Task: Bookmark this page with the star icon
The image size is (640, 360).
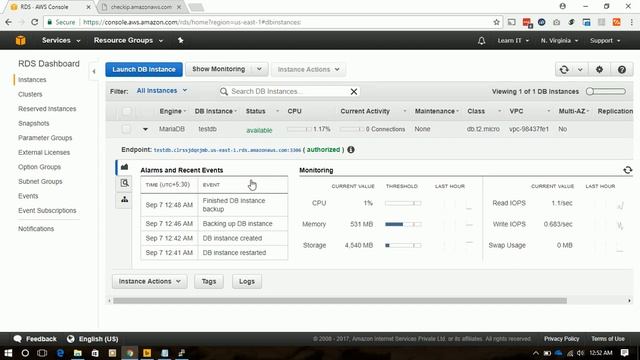Action: [496, 22]
